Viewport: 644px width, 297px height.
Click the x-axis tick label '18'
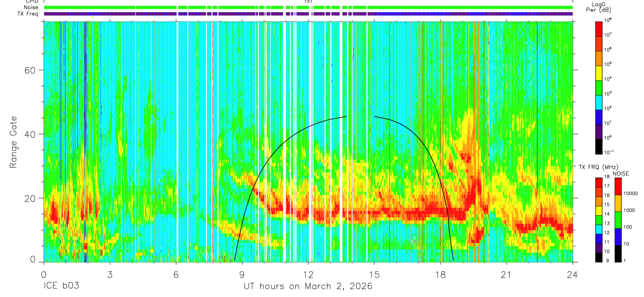(x=441, y=274)
